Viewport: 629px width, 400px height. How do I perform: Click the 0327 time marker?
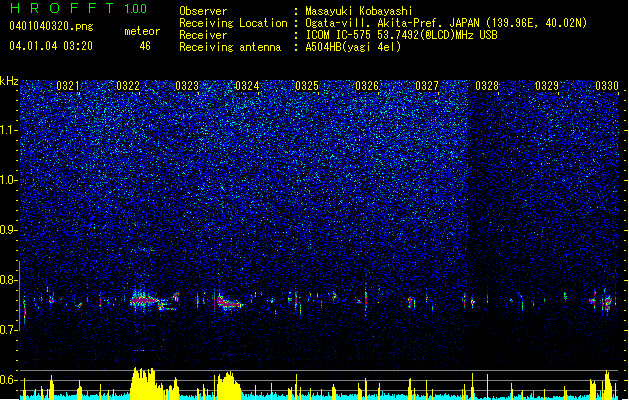tap(427, 86)
